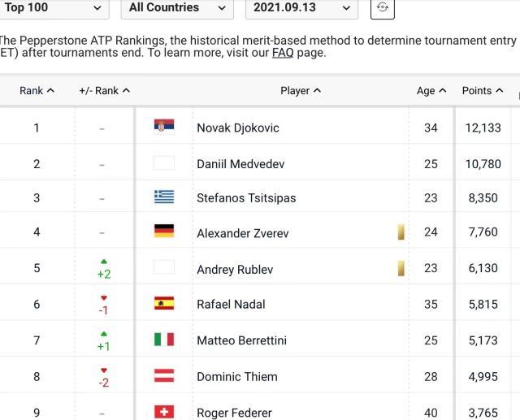Click gold badge in Andrey Rublev's row

tap(401, 268)
